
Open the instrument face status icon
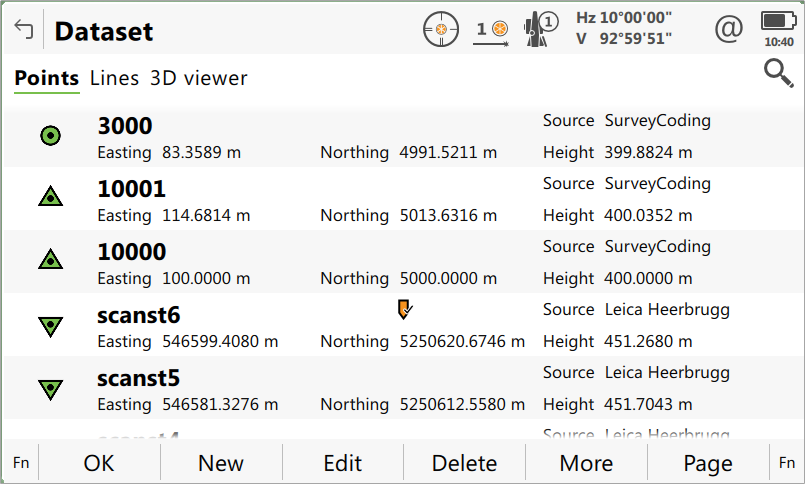(x=541, y=30)
